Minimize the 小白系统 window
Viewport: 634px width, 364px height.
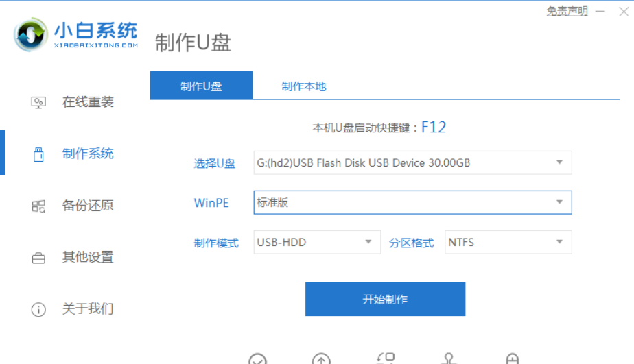[x=602, y=11]
